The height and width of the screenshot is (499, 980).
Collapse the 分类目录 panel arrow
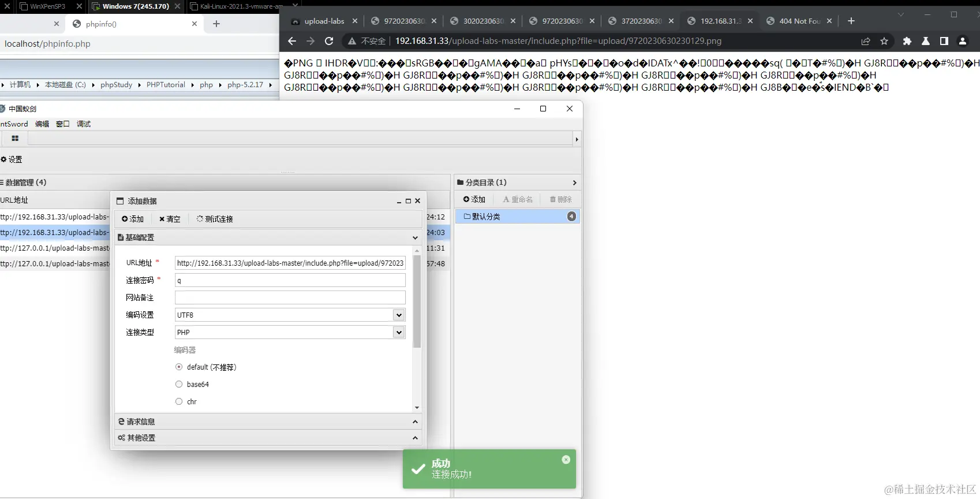(x=574, y=183)
